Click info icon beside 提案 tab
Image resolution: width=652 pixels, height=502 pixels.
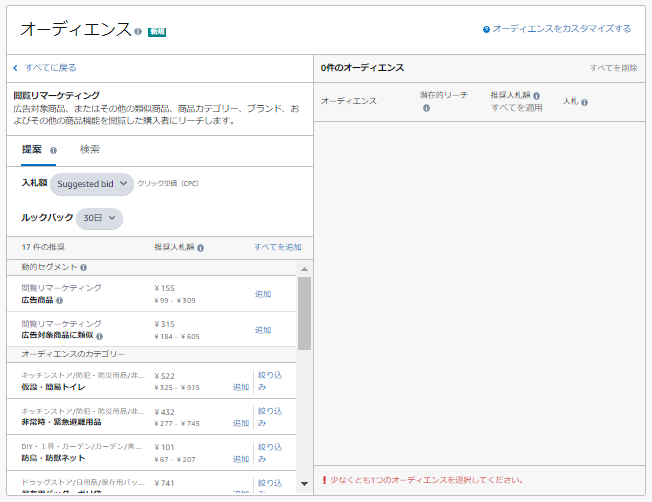[x=53, y=151]
